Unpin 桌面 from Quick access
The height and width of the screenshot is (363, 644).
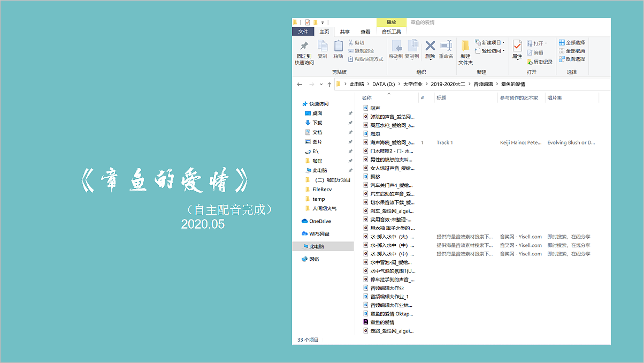click(350, 114)
